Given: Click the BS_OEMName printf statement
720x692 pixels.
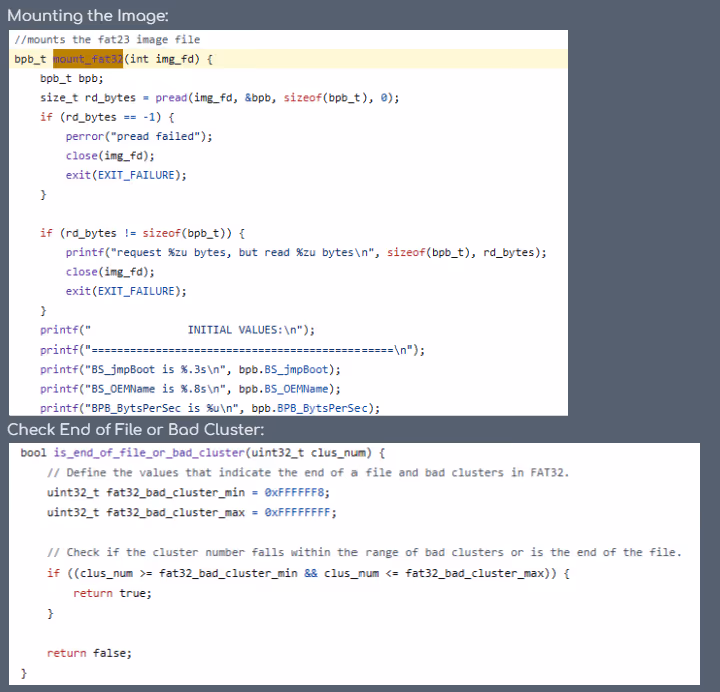Looking at the screenshot, I should click(x=190, y=389).
